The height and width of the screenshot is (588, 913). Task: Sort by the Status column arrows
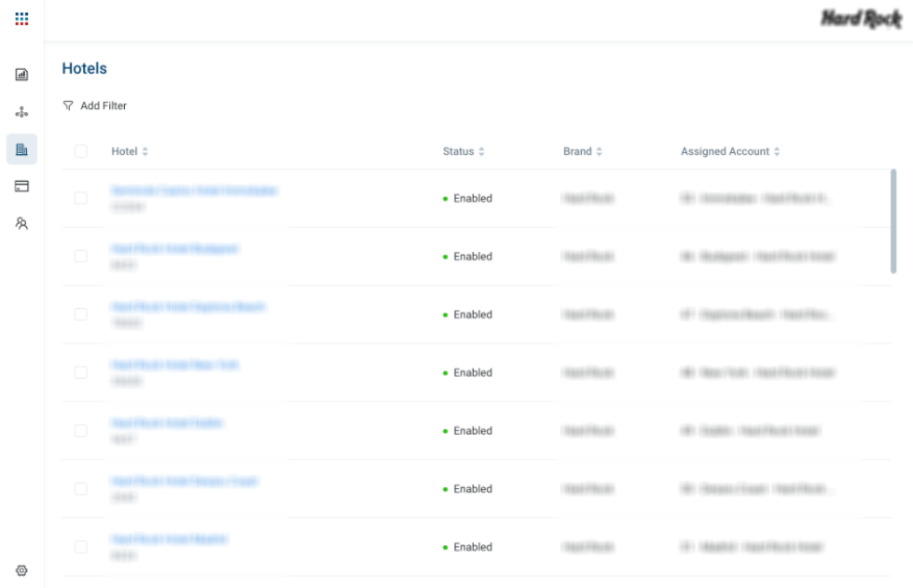[482, 151]
